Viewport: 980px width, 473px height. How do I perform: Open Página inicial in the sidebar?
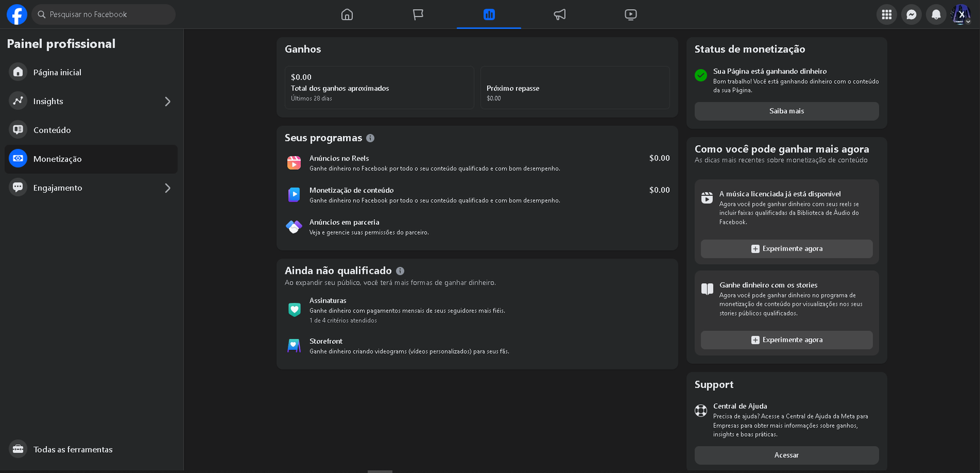91,72
